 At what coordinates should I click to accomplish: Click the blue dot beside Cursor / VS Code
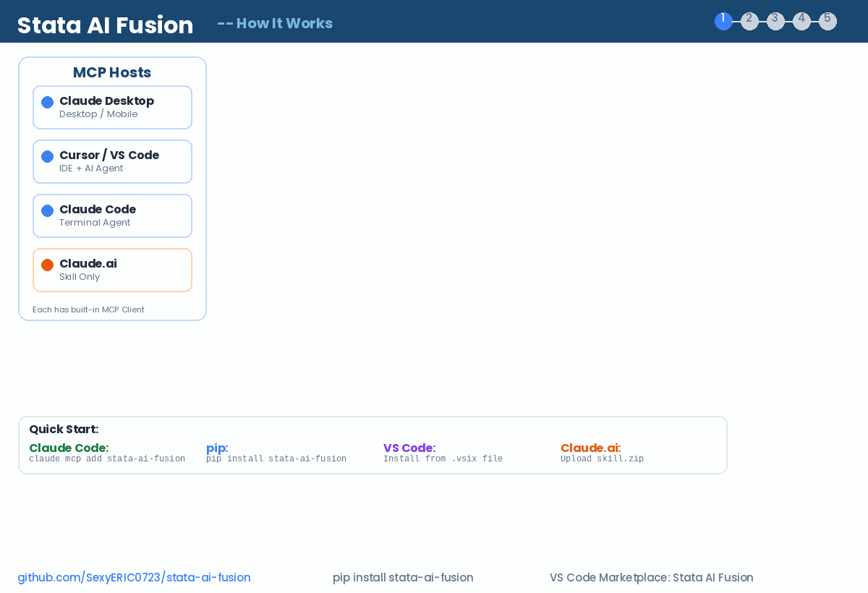click(47, 156)
